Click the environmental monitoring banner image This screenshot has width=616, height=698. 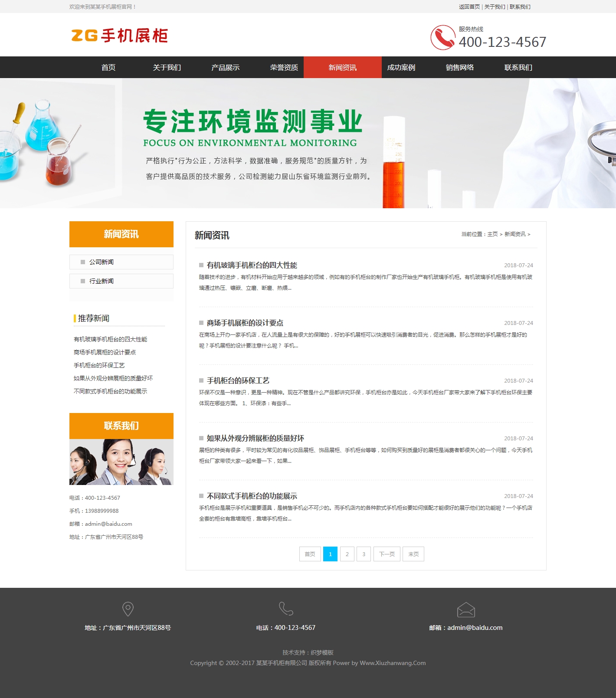click(x=308, y=143)
